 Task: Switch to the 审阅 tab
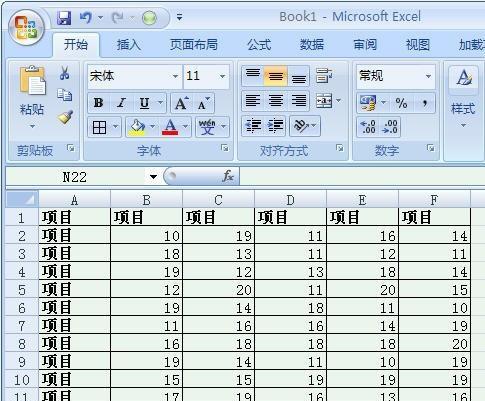(x=365, y=44)
